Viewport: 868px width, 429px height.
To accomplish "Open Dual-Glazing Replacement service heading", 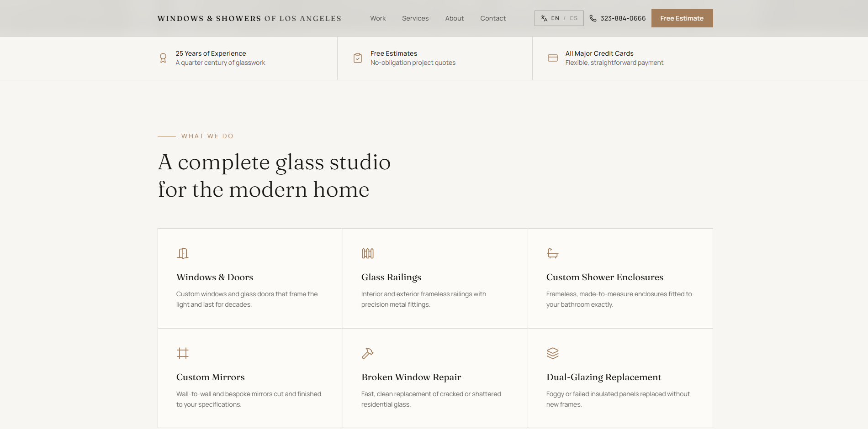I will [604, 377].
